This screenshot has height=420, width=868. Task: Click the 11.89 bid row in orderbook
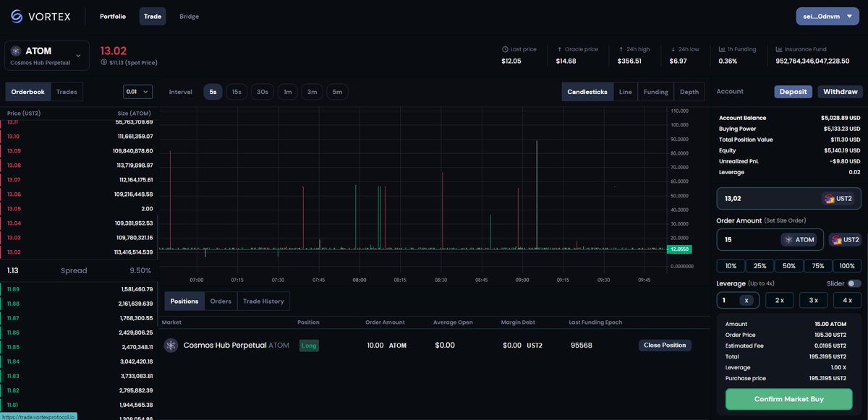77,289
